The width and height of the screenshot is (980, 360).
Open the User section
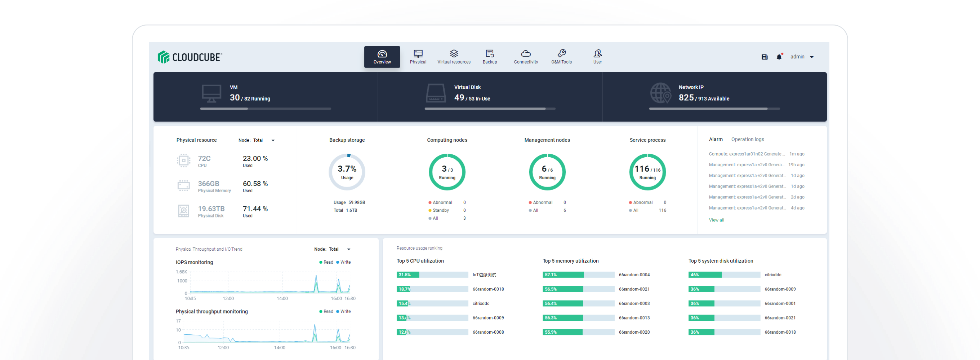coord(597,57)
